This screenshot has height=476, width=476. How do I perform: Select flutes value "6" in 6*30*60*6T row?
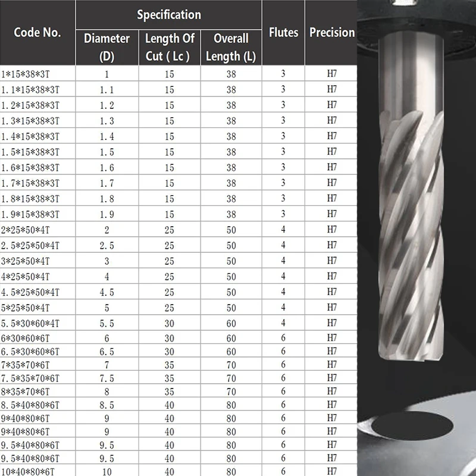[283, 337]
